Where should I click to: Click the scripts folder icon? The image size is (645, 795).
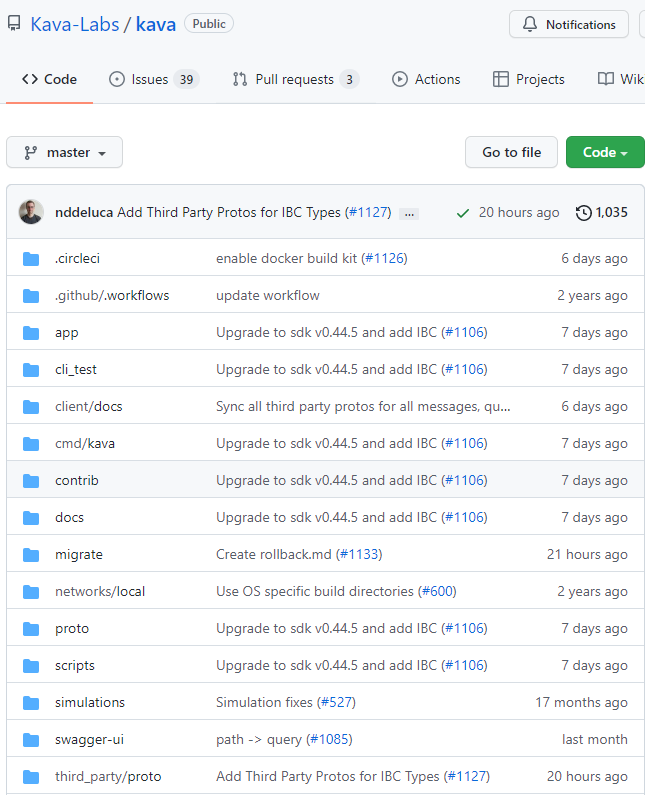31,666
